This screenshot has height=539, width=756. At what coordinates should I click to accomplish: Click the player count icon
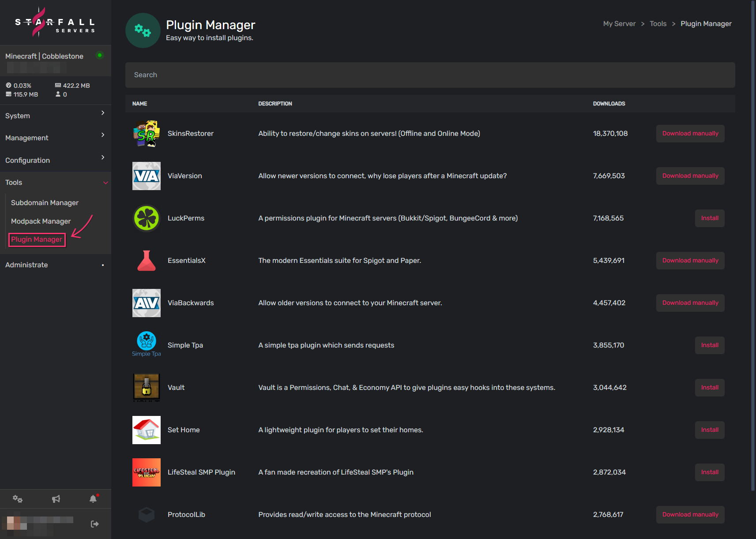pyautogui.click(x=58, y=94)
